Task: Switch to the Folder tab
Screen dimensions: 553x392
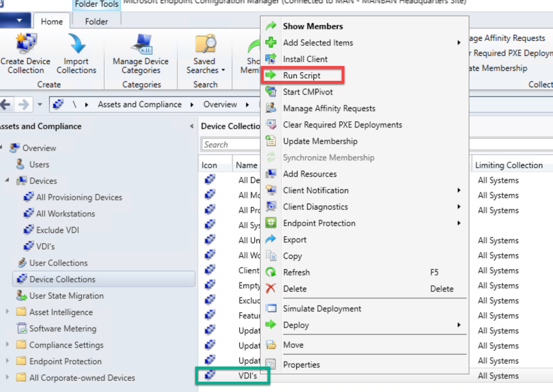Action: pyautogui.click(x=96, y=21)
